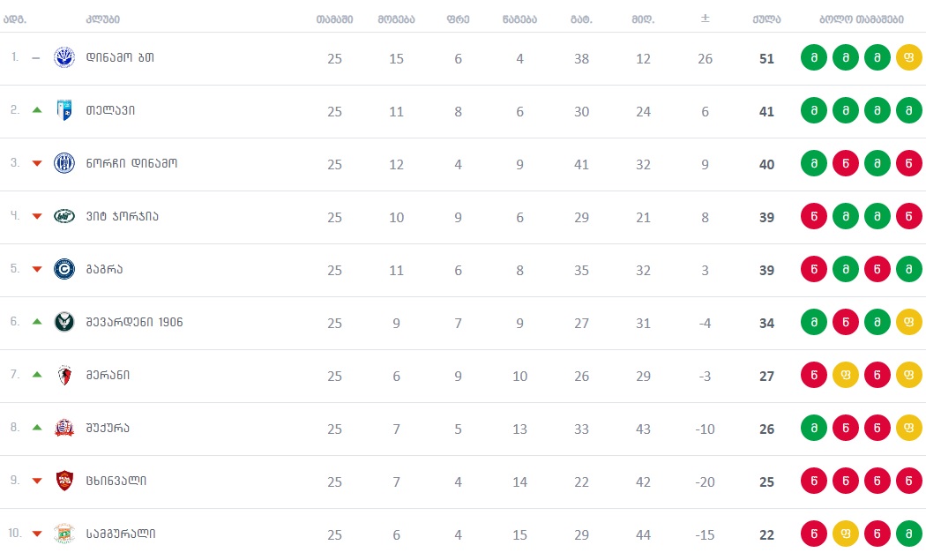This screenshot has height=560, width=926.
Task: Open the ნორჩი დინამო team logo
Action: point(64,163)
